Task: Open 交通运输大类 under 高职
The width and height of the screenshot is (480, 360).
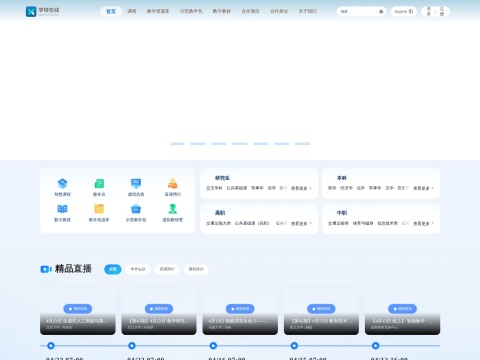Action: [218, 223]
